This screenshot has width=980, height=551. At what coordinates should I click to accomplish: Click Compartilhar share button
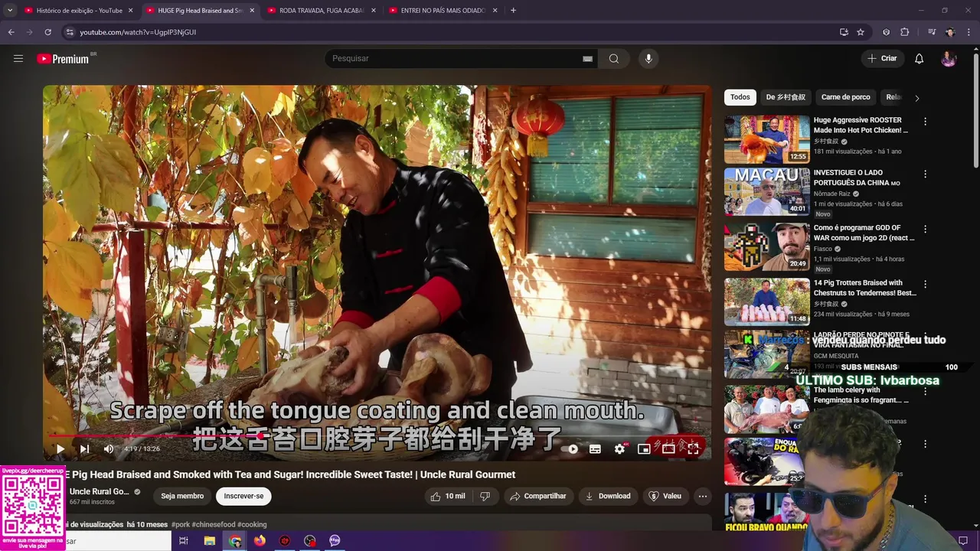tap(537, 496)
